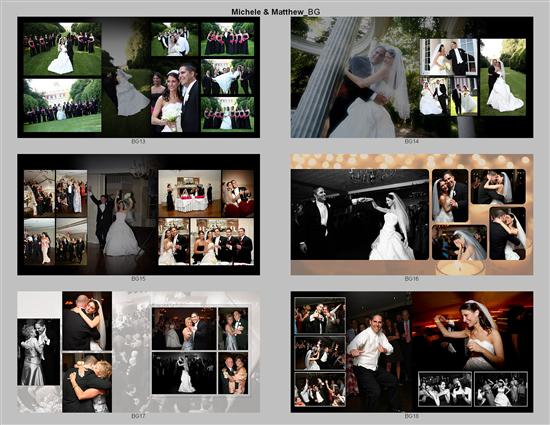The image size is (550, 425).
Task: Select the BG16 first dance spread
Action: point(412,214)
